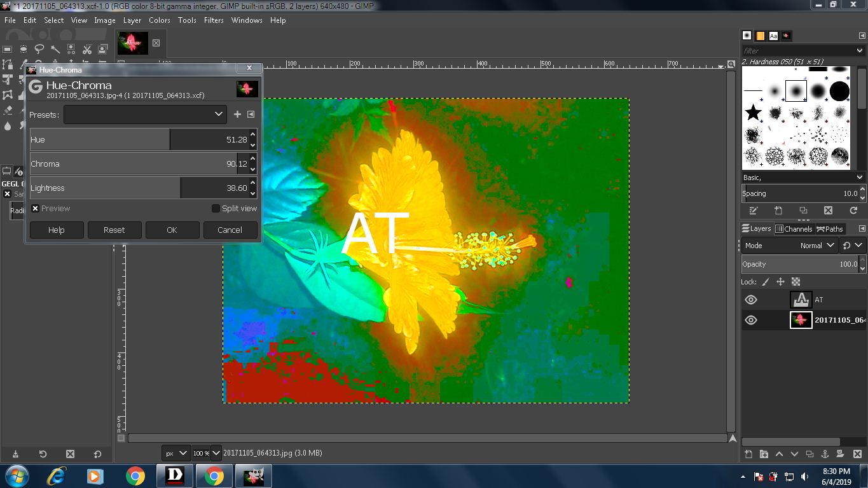This screenshot has width=868, height=488.
Task: Restore a tool preset
Action: (x=43, y=454)
